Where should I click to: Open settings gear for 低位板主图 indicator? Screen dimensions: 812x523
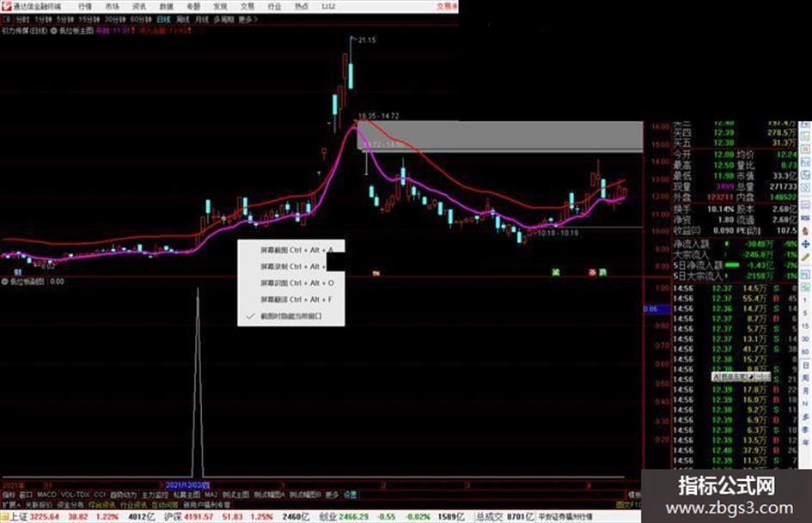pyautogui.click(x=53, y=31)
